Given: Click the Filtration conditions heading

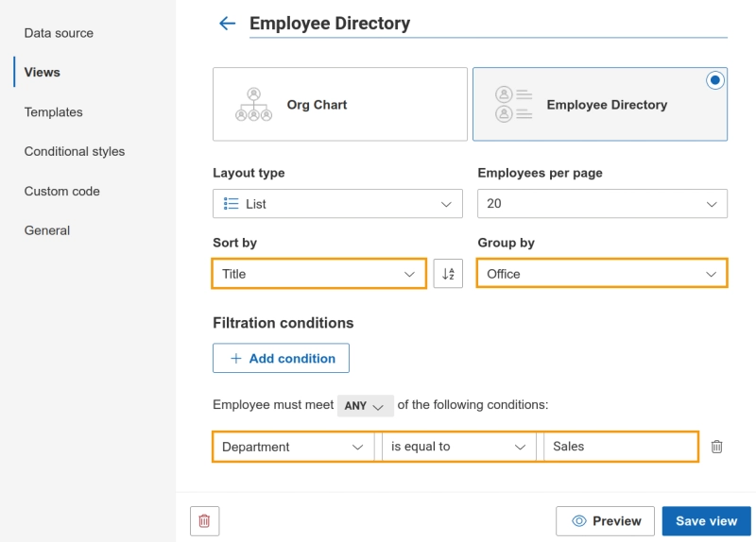Looking at the screenshot, I should [x=283, y=323].
